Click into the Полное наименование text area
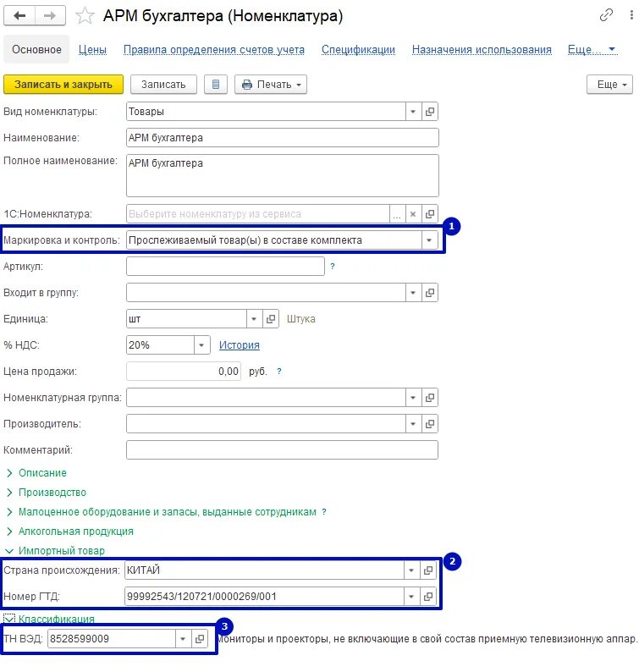Viewport: 639px width, 672px height. click(x=283, y=176)
